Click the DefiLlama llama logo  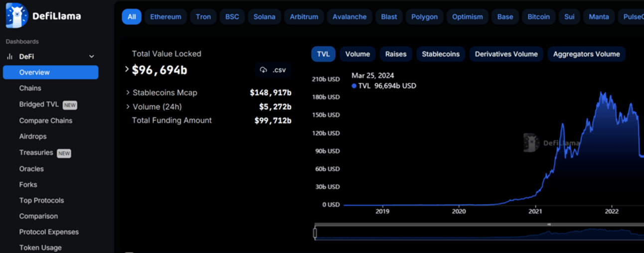(16, 15)
